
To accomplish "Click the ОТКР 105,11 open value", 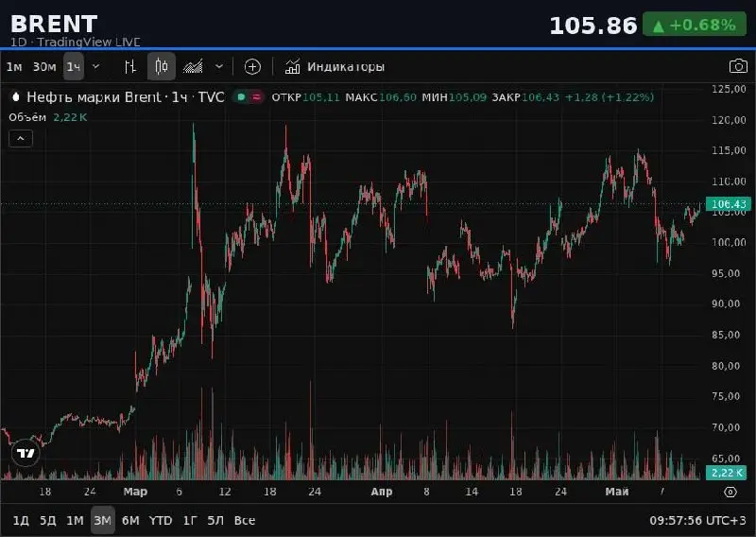I will [305, 97].
